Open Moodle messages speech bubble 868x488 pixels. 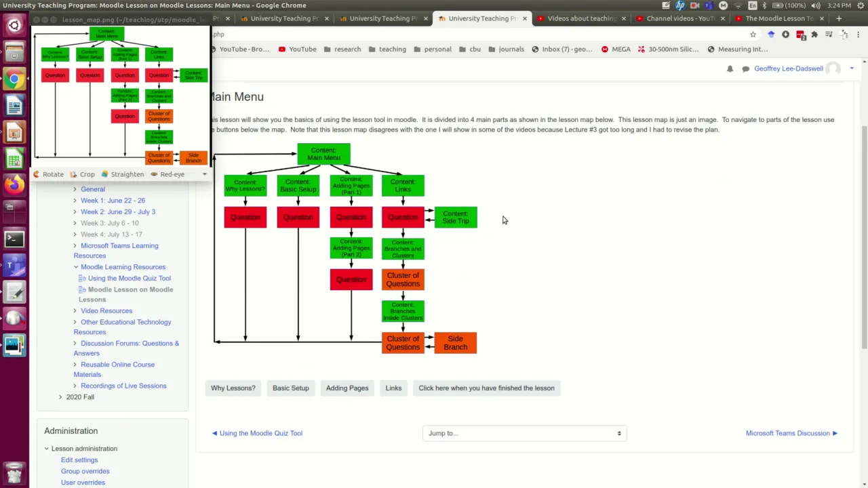(x=745, y=68)
